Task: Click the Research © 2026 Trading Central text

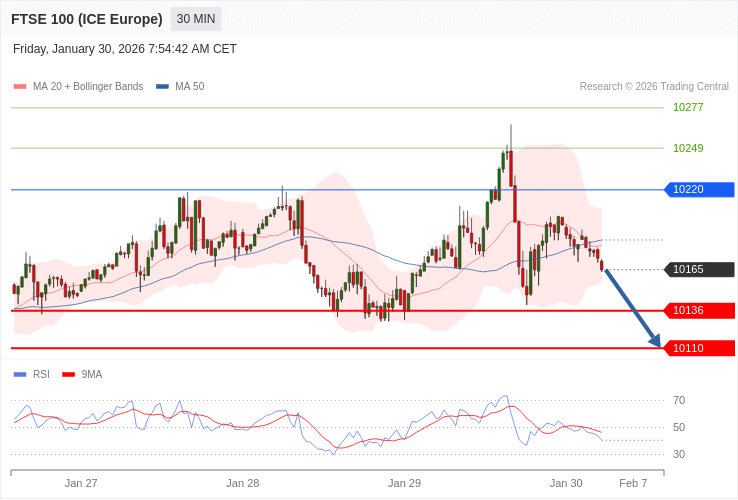Action: click(x=654, y=87)
